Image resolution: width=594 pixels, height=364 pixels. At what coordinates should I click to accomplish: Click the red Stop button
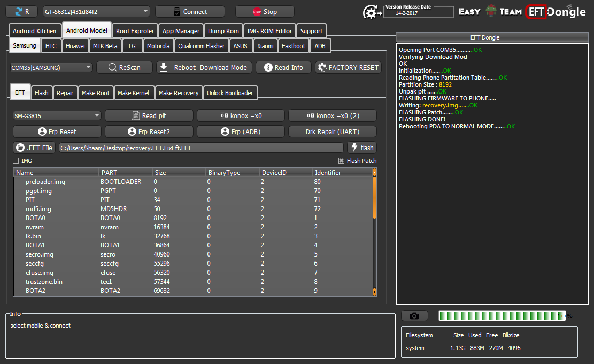pyautogui.click(x=265, y=12)
